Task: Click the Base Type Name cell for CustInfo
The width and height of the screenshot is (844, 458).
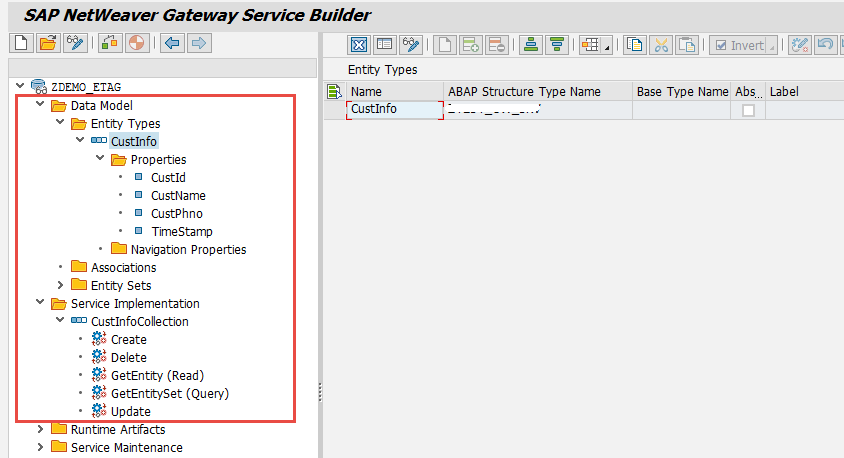Action: (x=681, y=110)
